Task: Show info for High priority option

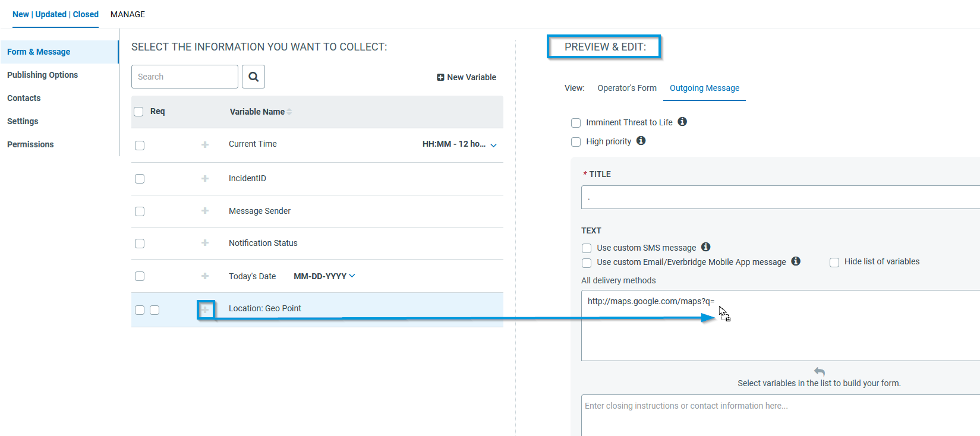Action: pyautogui.click(x=641, y=141)
